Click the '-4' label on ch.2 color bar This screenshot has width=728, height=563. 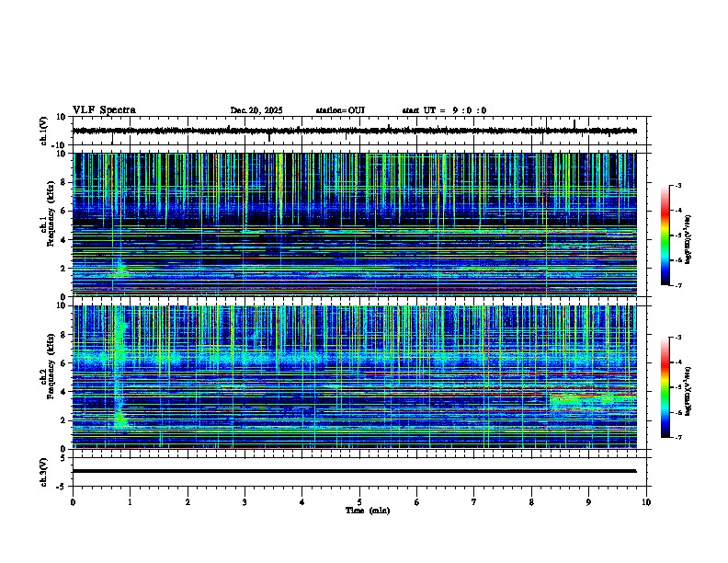tap(678, 362)
